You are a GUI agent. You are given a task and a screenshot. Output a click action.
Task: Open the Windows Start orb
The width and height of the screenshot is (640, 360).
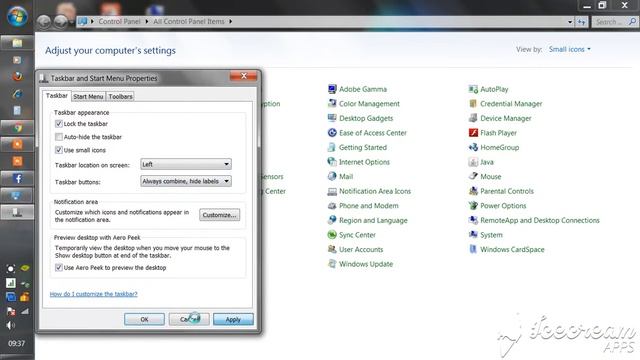pos(17,16)
